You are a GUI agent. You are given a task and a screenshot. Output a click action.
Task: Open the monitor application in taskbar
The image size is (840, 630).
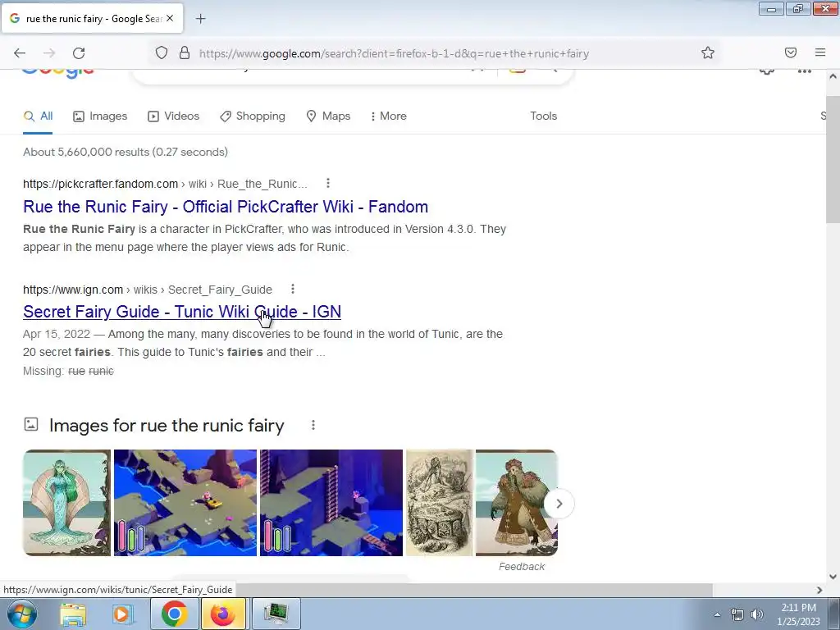[x=276, y=614]
